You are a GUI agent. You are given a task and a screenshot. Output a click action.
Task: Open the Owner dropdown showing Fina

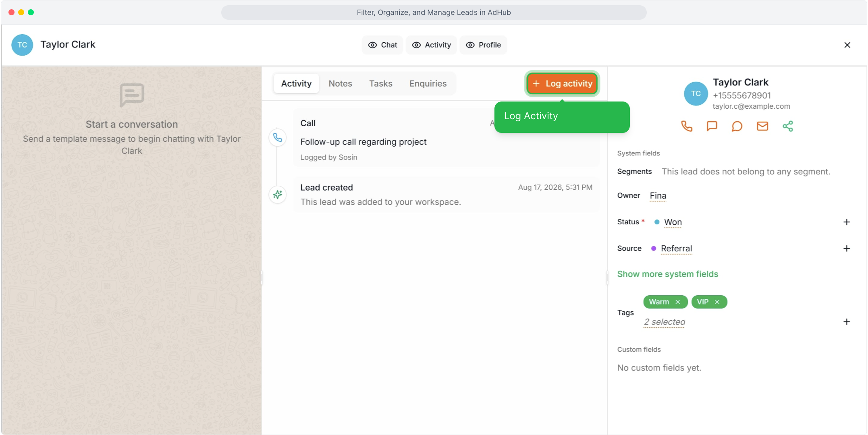coord(658,196)
